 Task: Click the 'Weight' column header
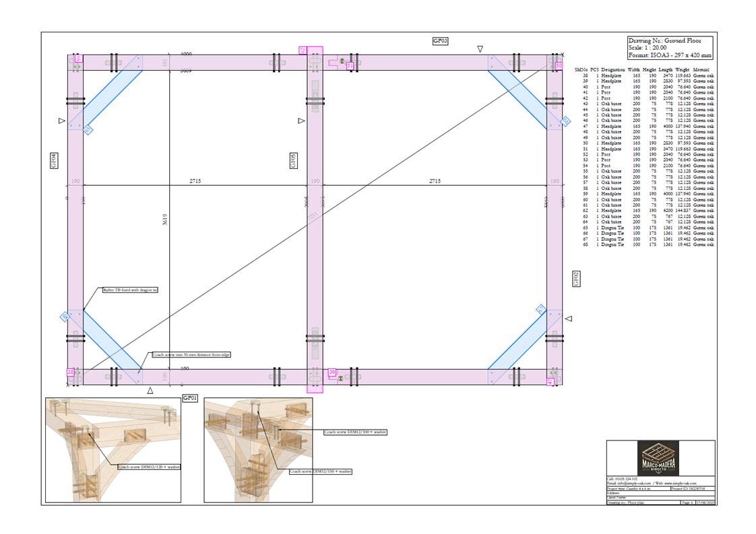pos(683,69)
